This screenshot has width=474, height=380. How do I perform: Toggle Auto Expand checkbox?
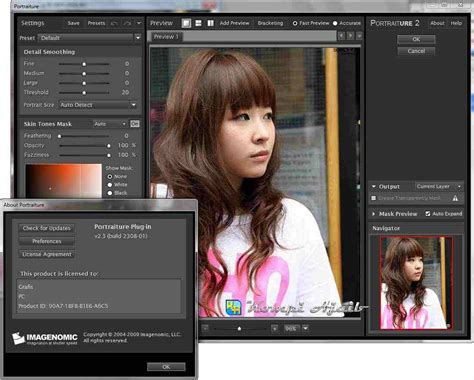click(428, 214)
